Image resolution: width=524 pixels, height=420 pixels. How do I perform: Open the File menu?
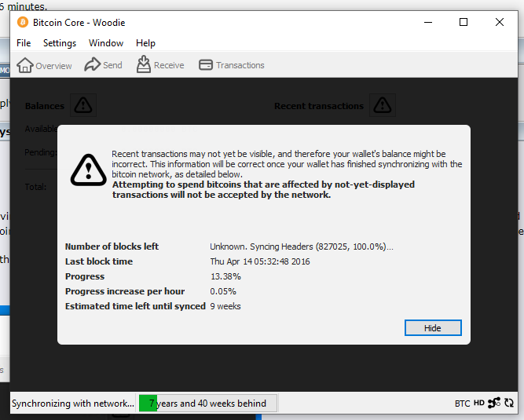point(24,43)
